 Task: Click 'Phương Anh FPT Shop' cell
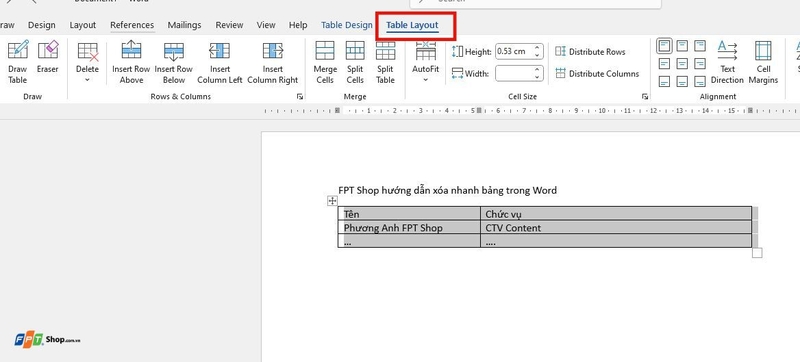[x=409, y=227]
